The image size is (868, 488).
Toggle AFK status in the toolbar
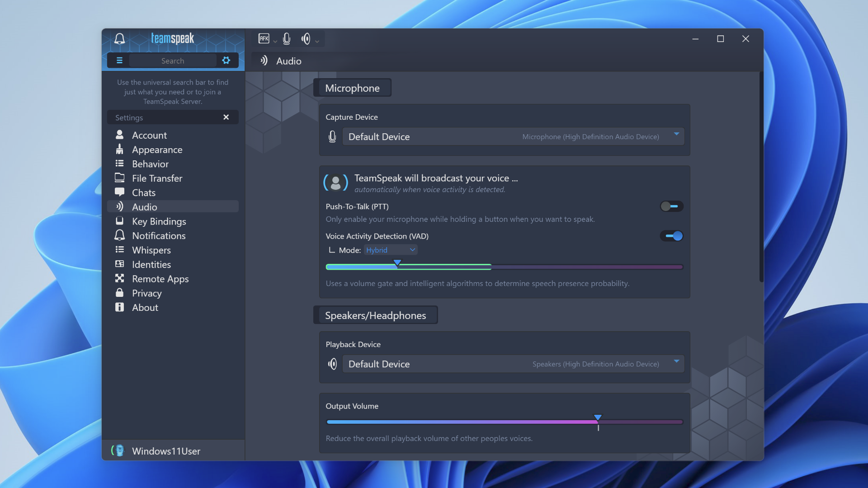tap(264, 39)
